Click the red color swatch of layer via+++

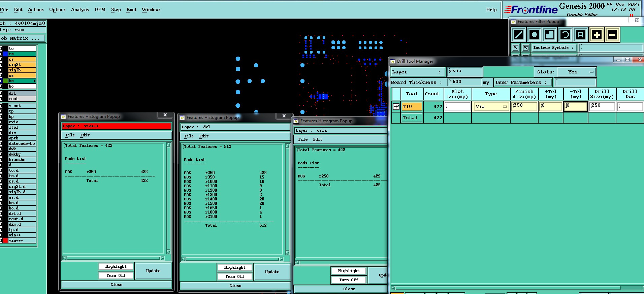(5, 240)
